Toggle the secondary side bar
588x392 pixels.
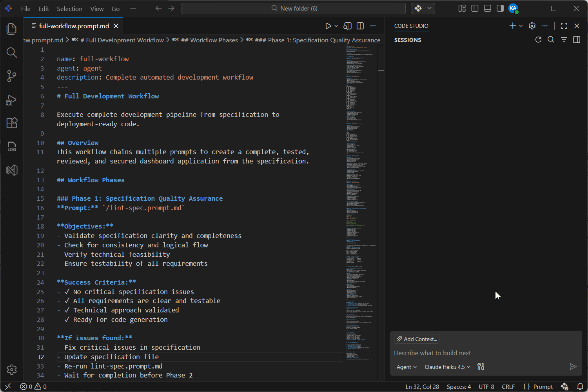tap(500, 8)
